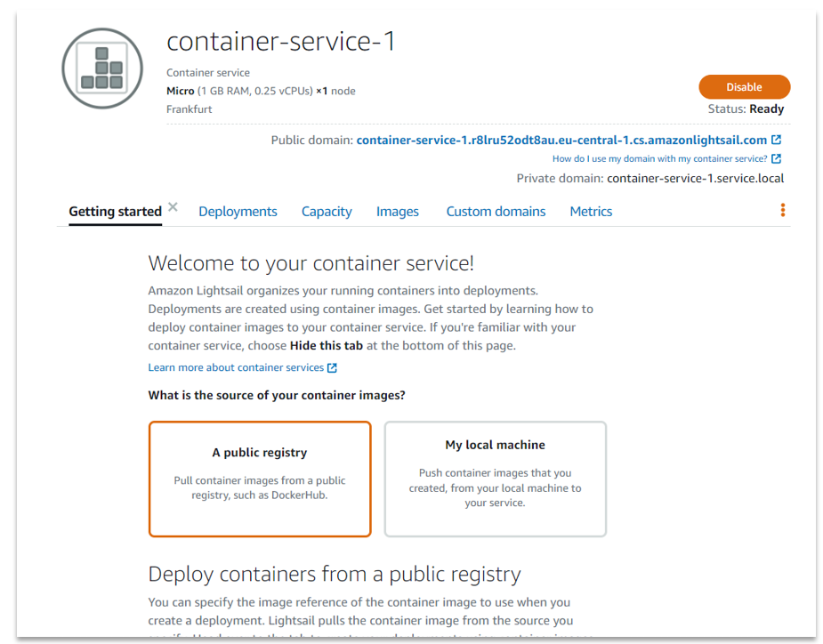Click the container-service-1 page title
This screenshot has width=823, height=644.
tap(281, 42)
